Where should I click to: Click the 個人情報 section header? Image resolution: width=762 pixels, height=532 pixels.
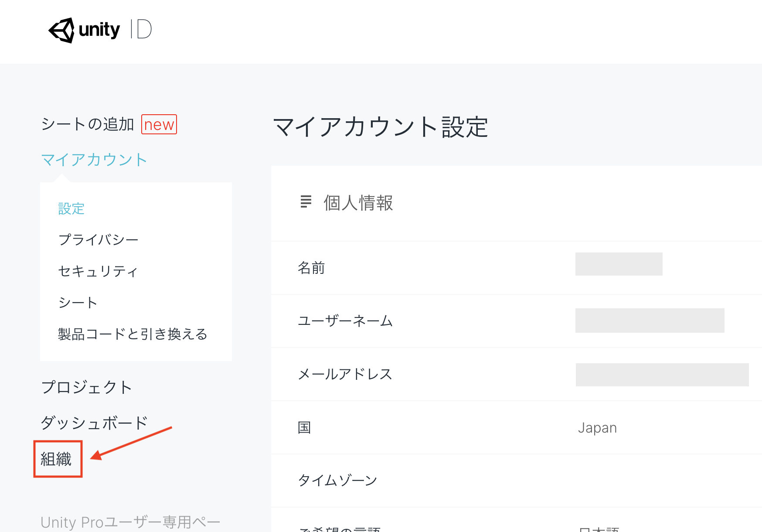358,203
